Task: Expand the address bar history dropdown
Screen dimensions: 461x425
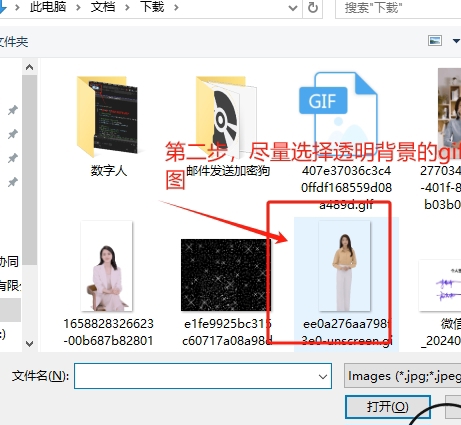Action: tap(293, 8)
